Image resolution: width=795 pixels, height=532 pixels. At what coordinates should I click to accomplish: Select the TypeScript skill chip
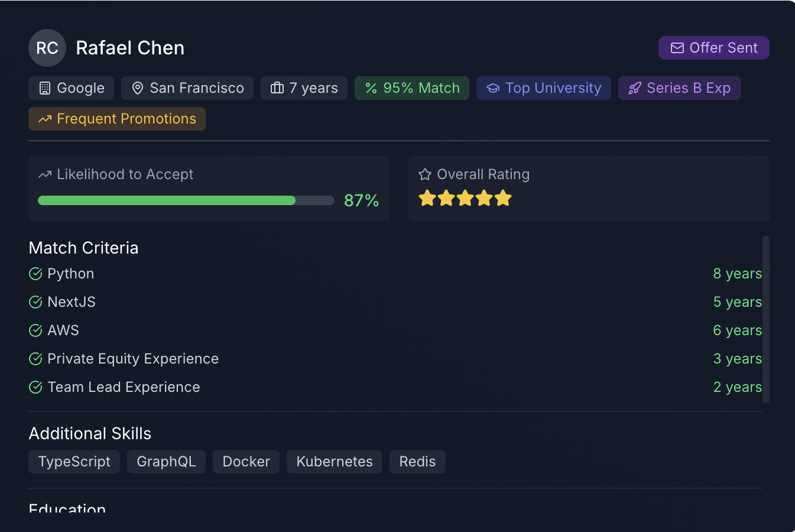(x=74, y=461)
